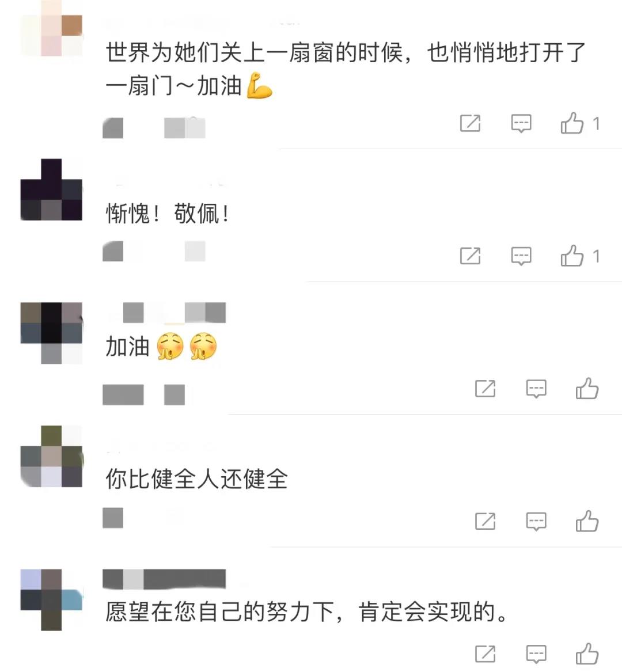Share the '惭愧！敬佩！' comment

471,256
